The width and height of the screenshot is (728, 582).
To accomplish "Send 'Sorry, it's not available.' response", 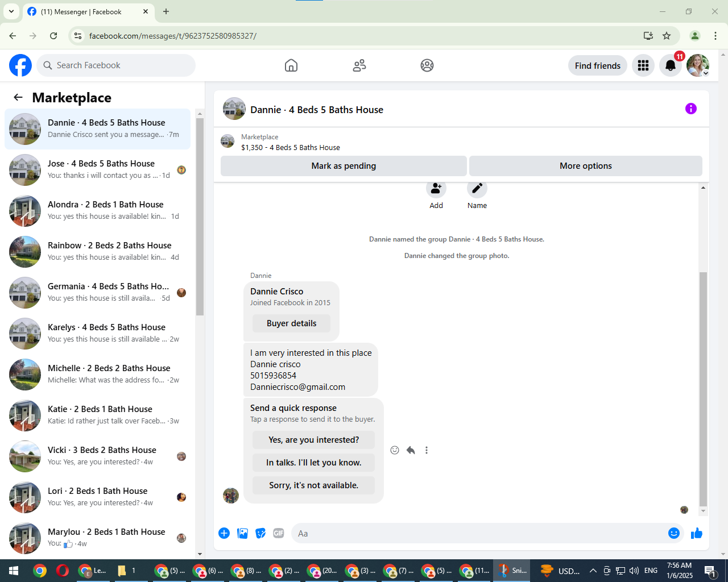I will [x=313, y=485].
